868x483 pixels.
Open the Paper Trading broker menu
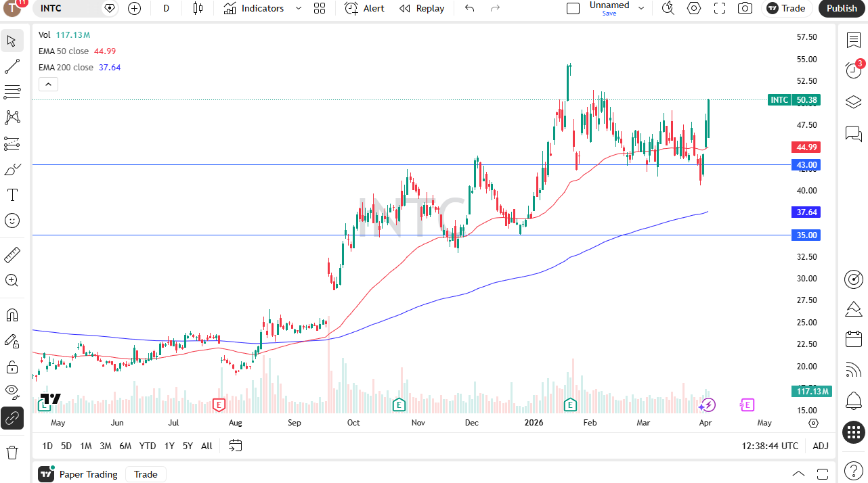[79, 474]
